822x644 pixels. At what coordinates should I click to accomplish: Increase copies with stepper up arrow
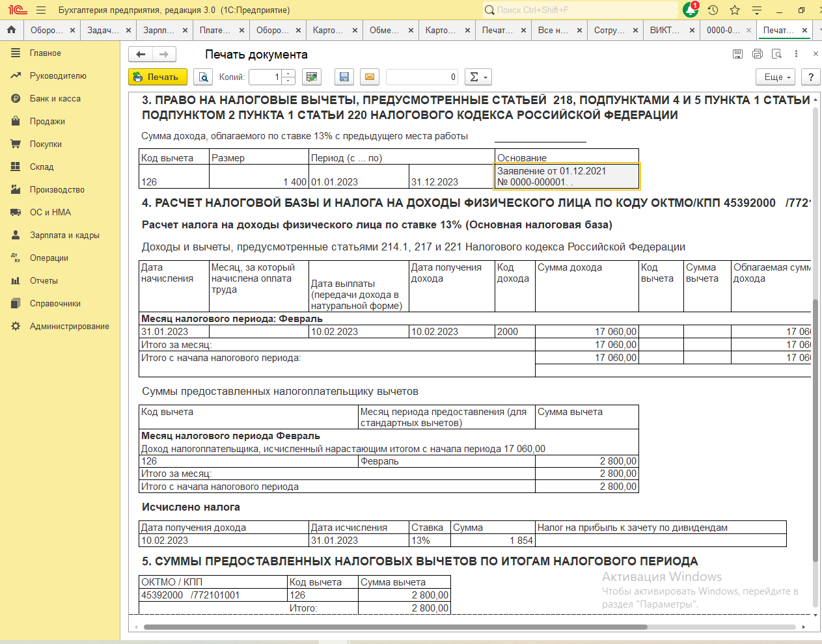pyautogui.click(x=289, y=73)
